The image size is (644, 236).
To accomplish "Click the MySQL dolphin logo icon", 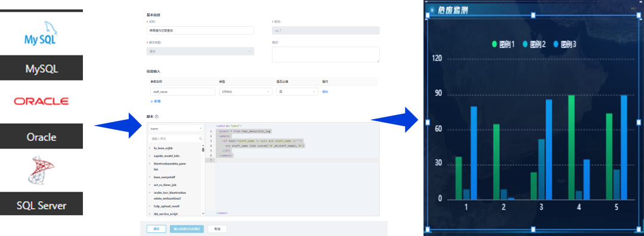I will pos(41,33).
